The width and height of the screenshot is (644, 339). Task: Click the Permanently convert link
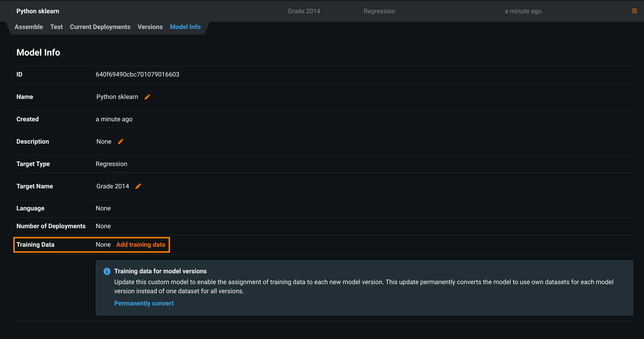tap(144, 303)
